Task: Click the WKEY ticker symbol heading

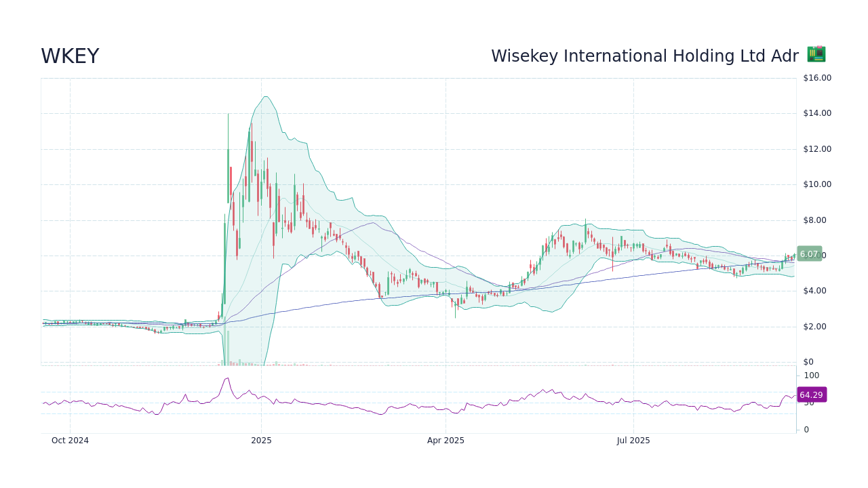Action: coord(71,56)
